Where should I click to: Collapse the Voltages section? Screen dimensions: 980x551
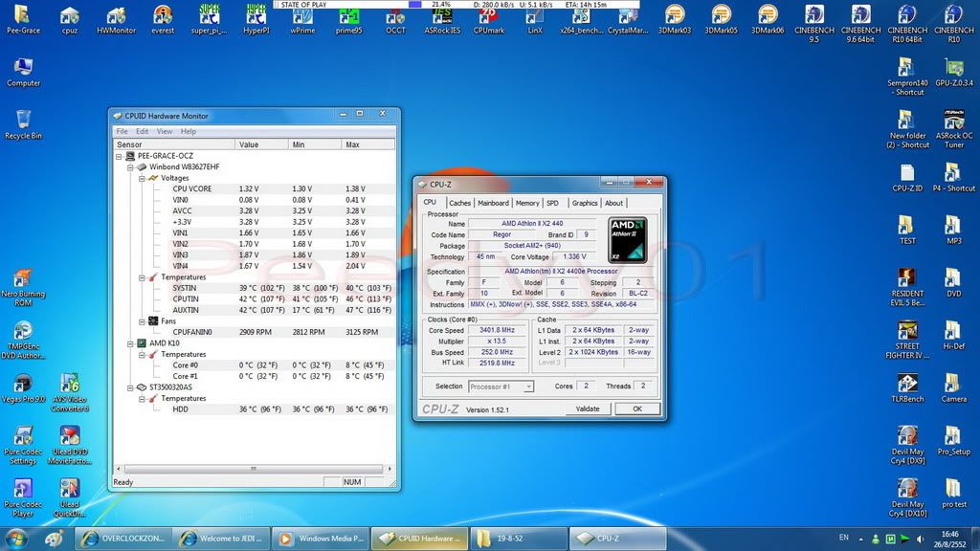[142, 178]
